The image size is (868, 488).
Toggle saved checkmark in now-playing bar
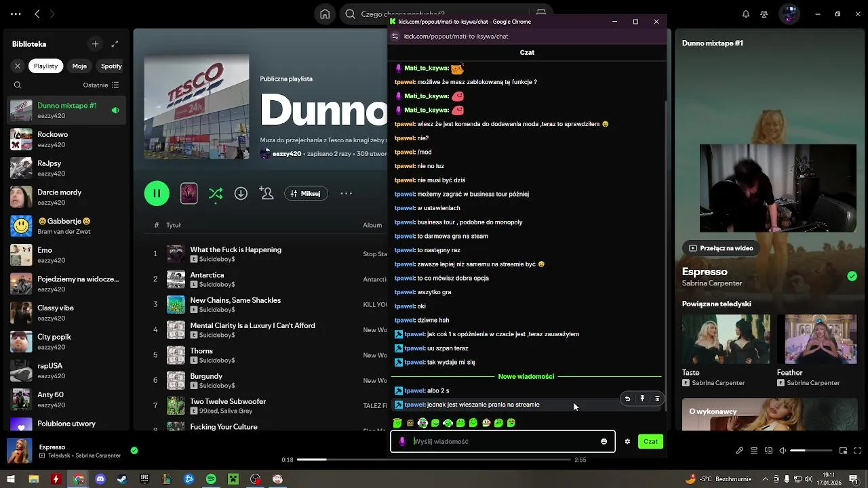click(134, 450)
